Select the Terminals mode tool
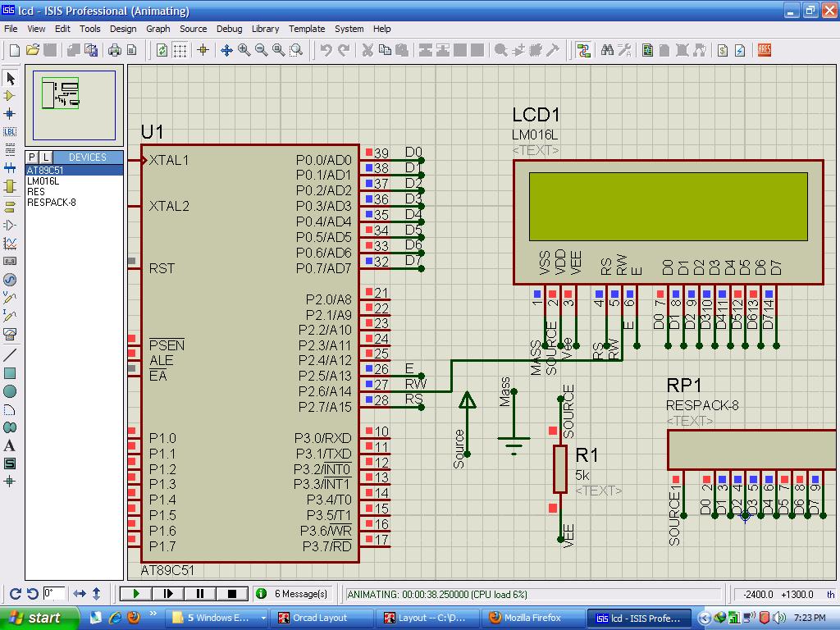 [10, 207]
